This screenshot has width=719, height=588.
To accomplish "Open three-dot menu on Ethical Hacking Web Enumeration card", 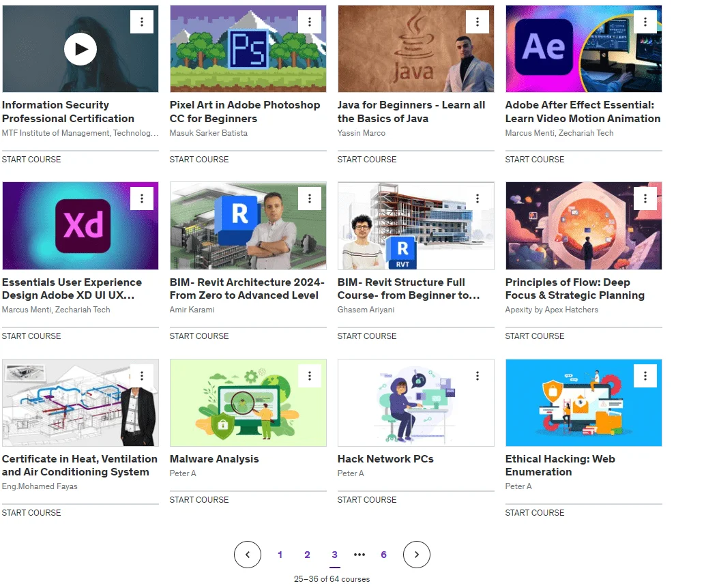I will [x=645, y=376].
